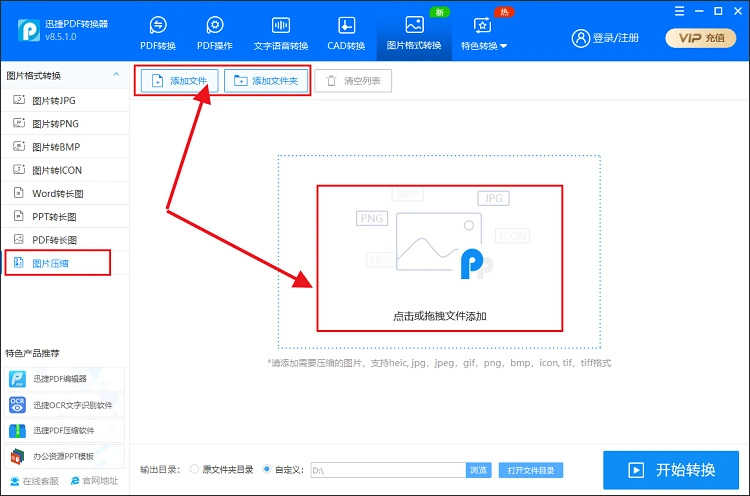Click the 迅捷PDF编辑器 app icon
This screenshot has height=496, width=750.
point(18,379)
